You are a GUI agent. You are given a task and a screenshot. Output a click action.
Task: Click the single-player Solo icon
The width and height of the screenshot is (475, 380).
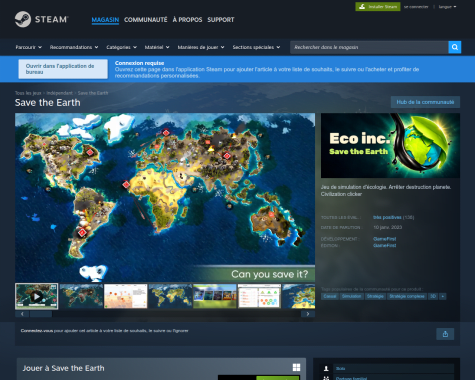[x=326, y=368]
